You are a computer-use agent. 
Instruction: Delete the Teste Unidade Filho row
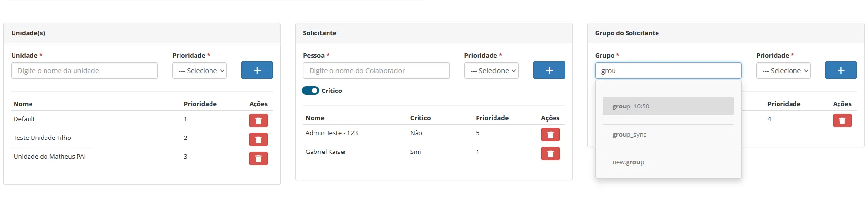[x=258, y=139]
